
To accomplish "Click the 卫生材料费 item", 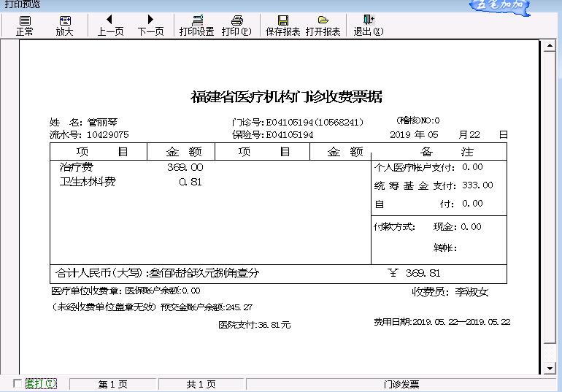I will pyautogui.click(x=88, y=182).
